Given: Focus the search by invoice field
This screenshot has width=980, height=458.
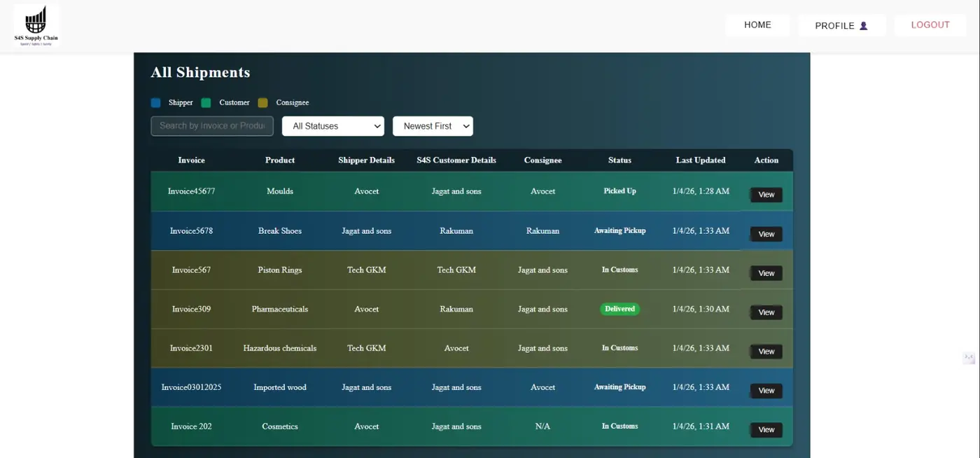Looking at the screenshot, I should [x=212, y=126].
